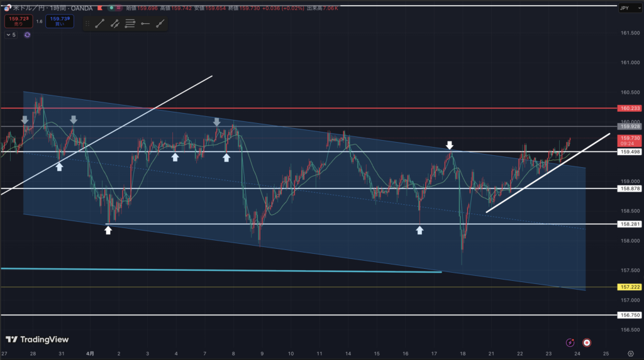Click the red 159.72 sell button
This screenshot has width=644, height=360.
[16, 21]
